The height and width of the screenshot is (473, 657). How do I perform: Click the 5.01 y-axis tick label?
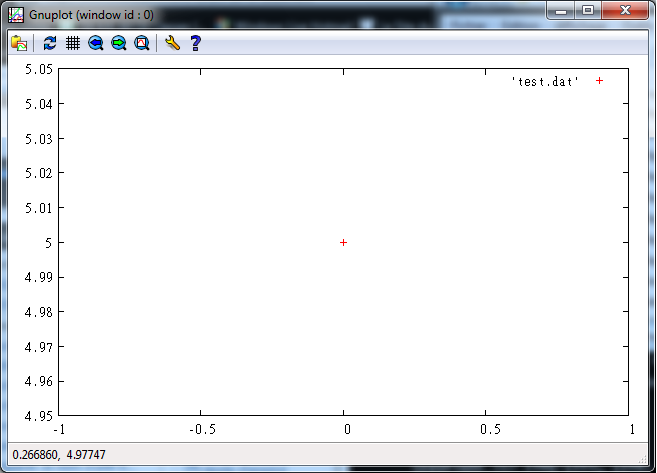click(39, 208)
